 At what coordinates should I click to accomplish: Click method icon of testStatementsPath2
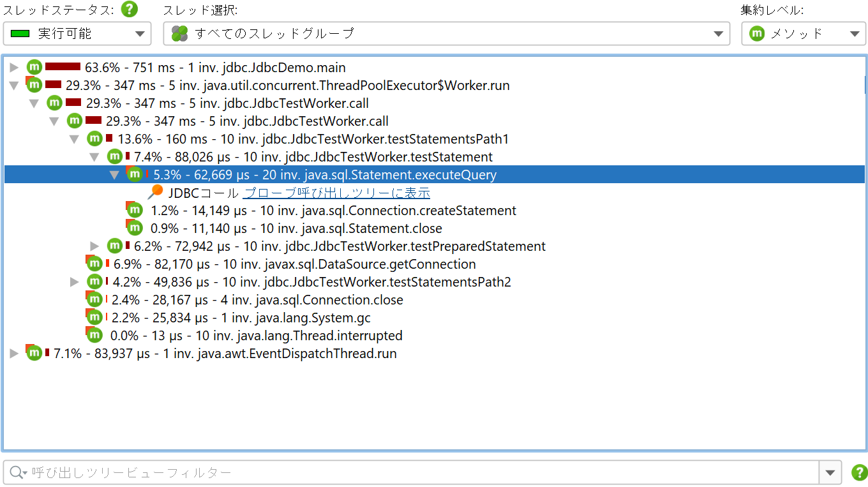click(x=94, y=281)
